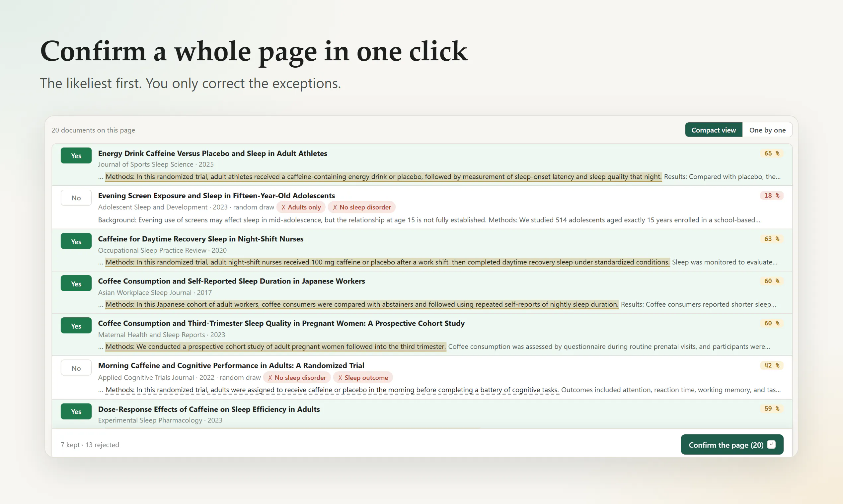843x504 pixels.
Task: Toggle Yes on Pregnant Women cohort study
Action: pos(76,325)
